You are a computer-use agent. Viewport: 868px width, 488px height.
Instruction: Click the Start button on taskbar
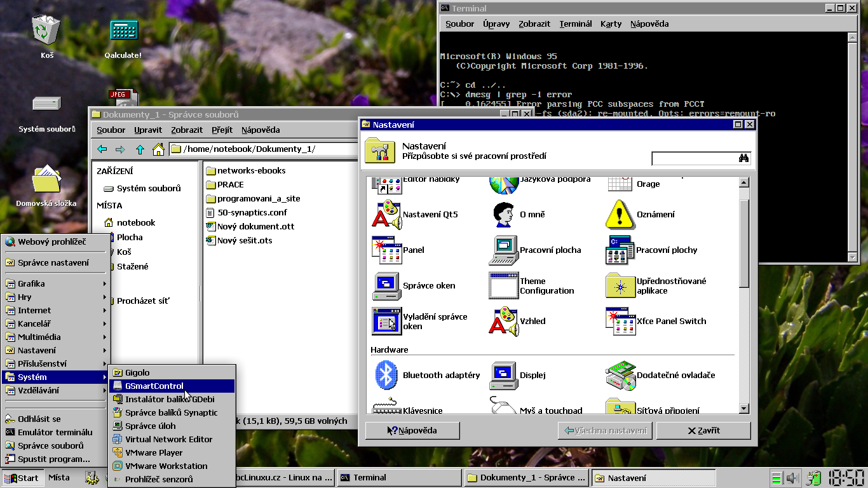point(22,478)
